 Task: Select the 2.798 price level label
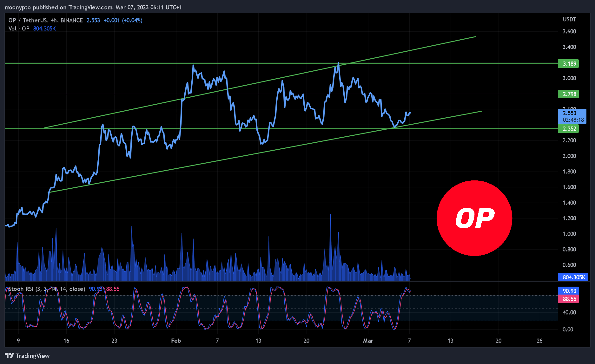pyautogui.click(x=568, y=94)
